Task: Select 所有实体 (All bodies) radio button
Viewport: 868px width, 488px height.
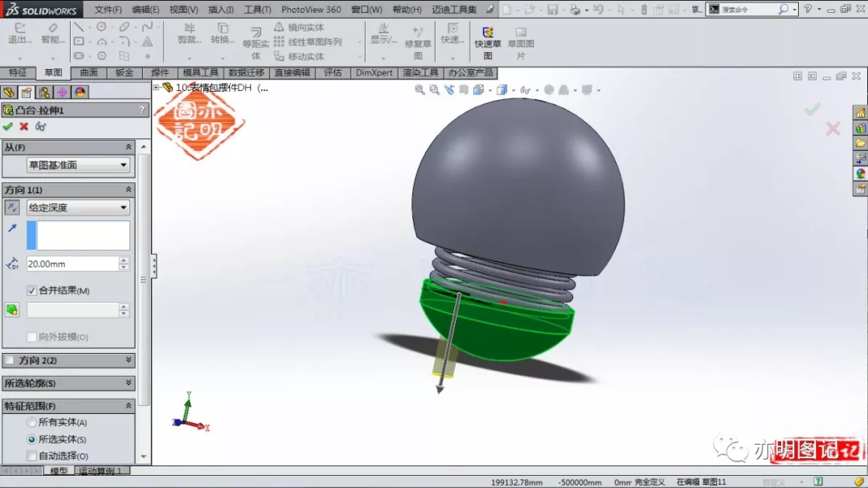Action: point(31,422)
